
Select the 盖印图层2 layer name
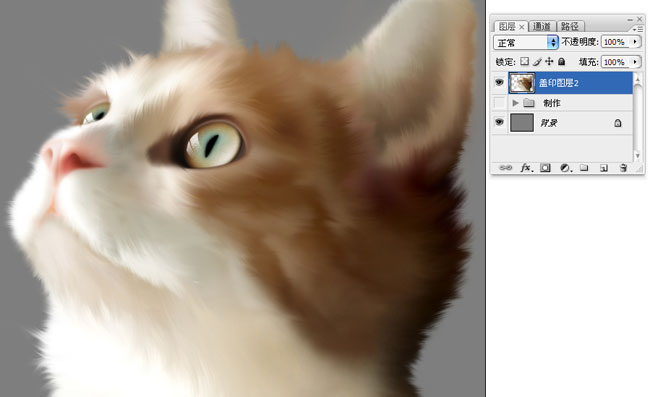tap(558, 83)
